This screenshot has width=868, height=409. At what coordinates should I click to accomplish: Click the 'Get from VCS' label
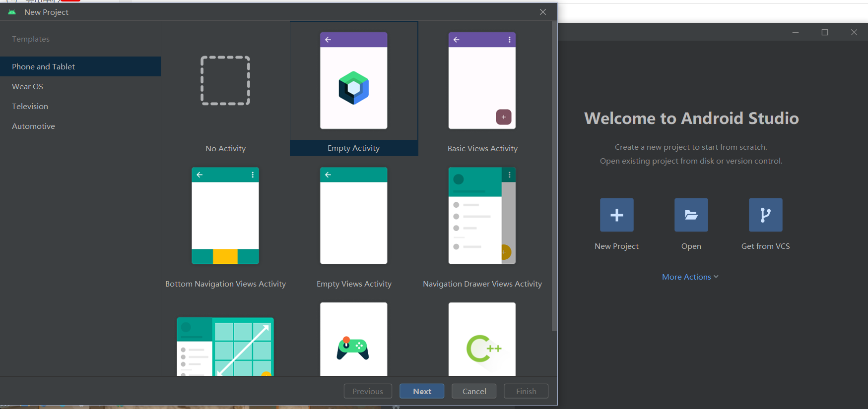pyautogui.click(x=766, y=246)
